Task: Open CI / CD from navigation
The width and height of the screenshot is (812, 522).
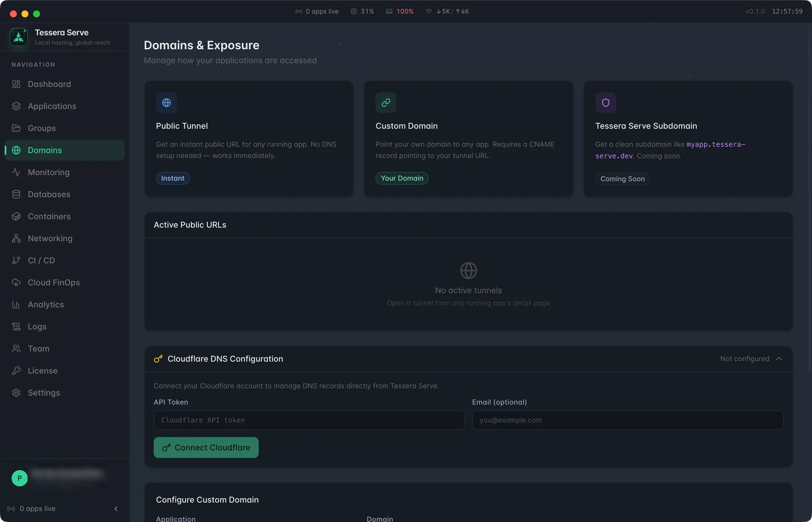Action: 65,260
